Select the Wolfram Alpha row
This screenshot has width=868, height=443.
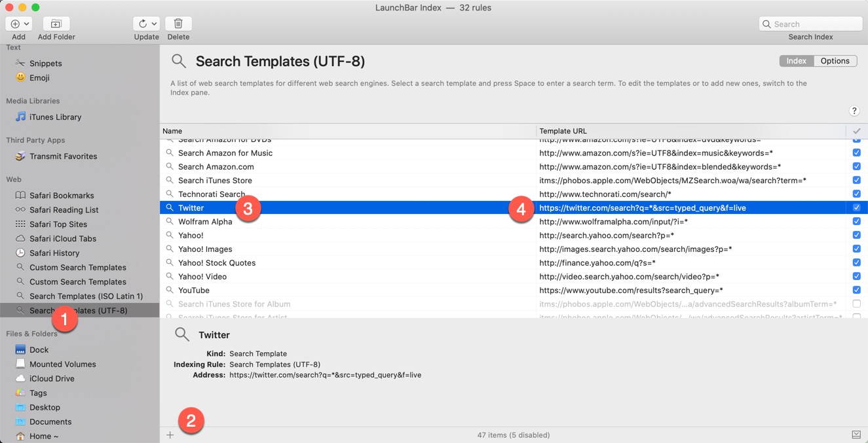514,221
